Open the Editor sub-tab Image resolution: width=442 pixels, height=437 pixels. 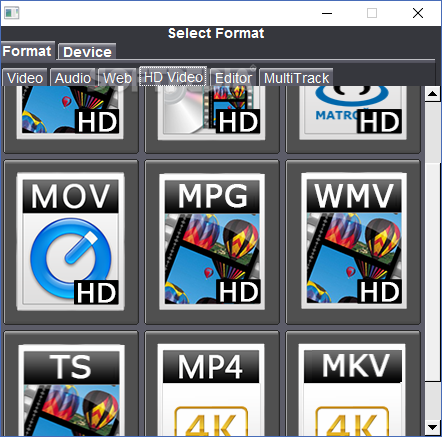coord(233,78)
